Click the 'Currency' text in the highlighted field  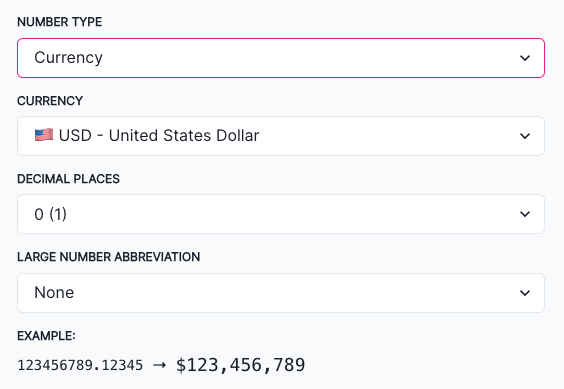(x=68, y=58)
